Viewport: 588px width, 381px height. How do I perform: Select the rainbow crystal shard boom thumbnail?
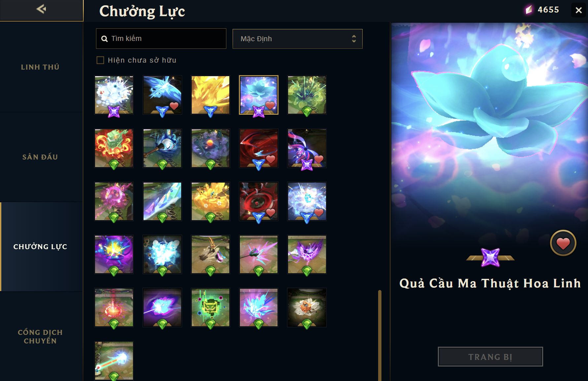(x=162, y=201)
